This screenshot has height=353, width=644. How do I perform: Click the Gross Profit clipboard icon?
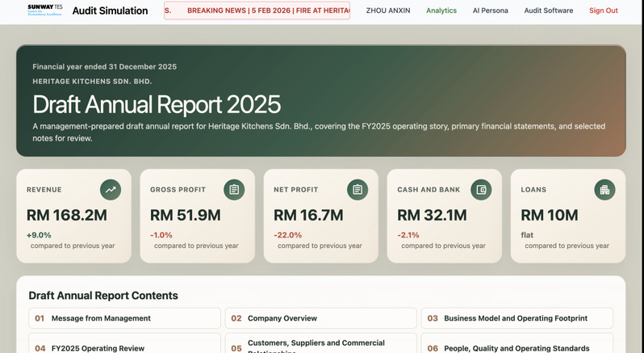[x=234, y=190]
